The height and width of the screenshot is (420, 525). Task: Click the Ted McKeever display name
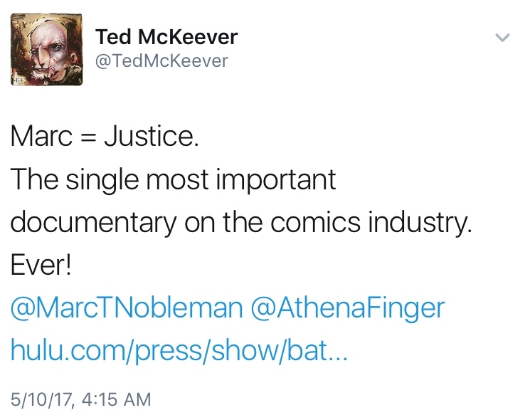pos(166,36)
